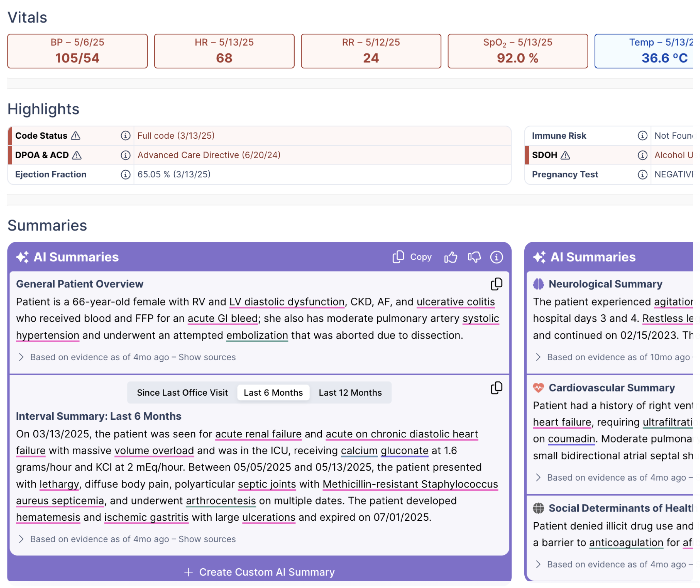Click the warning triangle next to DPOA & ACD
The height and width of the screenshot is (588, 700).
tap(77, 155)
